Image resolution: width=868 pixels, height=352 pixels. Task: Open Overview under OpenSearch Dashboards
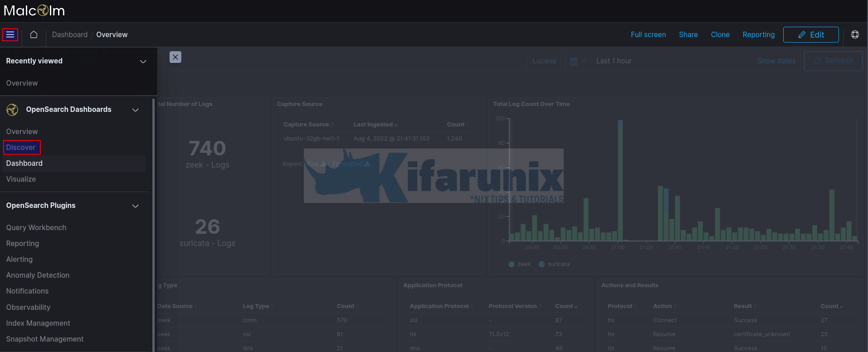22,132
